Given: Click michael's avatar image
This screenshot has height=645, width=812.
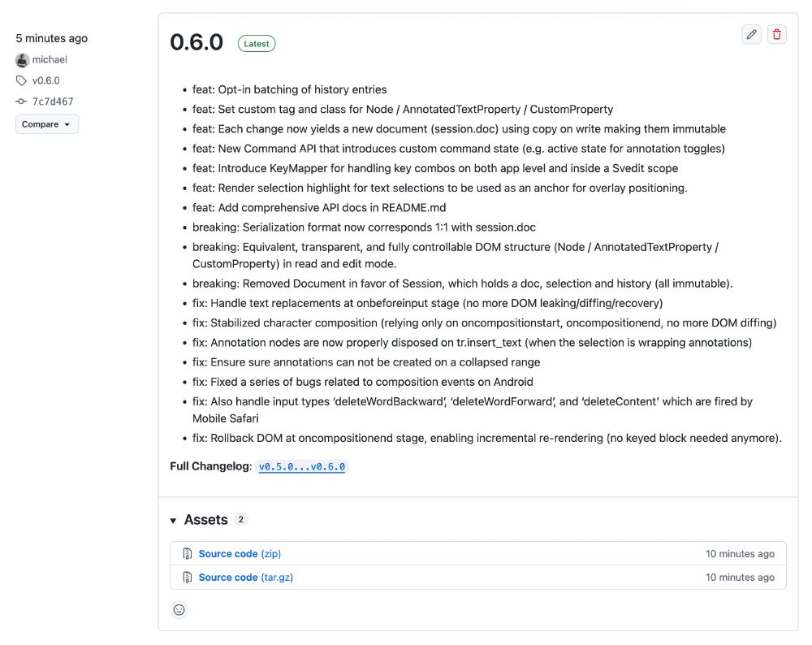Looking at the screenshot, I should [22, 60].
